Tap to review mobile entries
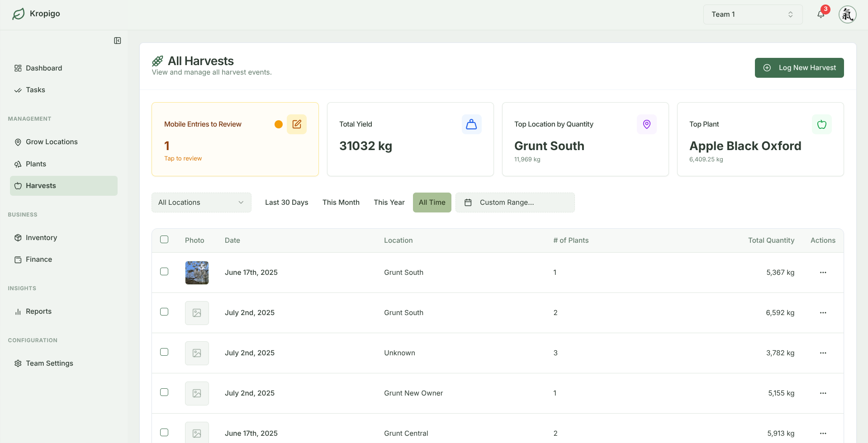 click(x=183, y=159)
